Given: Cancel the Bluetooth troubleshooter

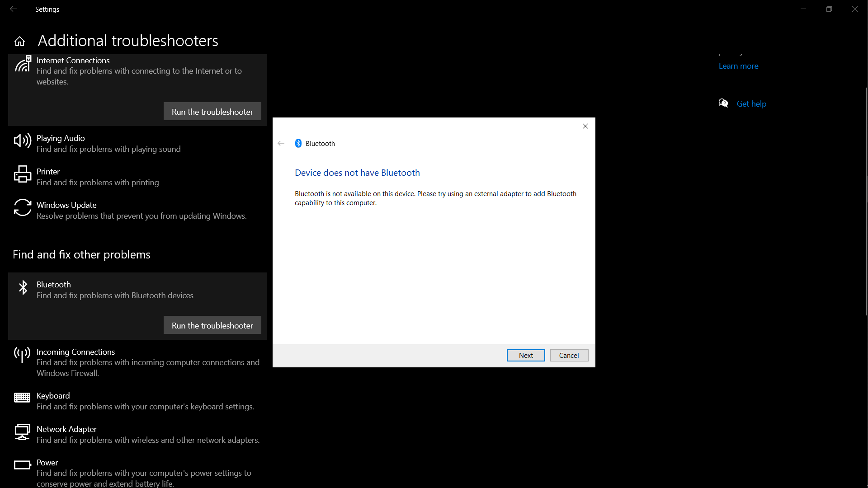Looking at the screenshot, I should (x=569, y=355).
